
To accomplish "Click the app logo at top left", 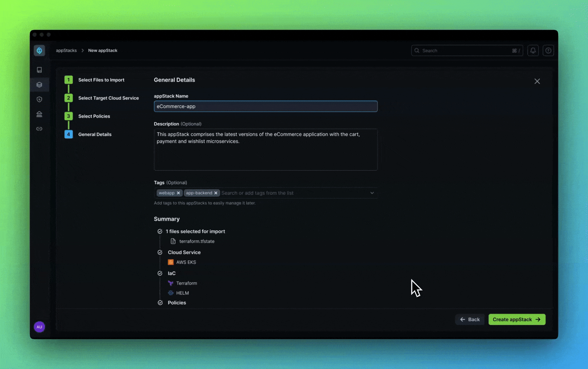I will tap(39, 50).
